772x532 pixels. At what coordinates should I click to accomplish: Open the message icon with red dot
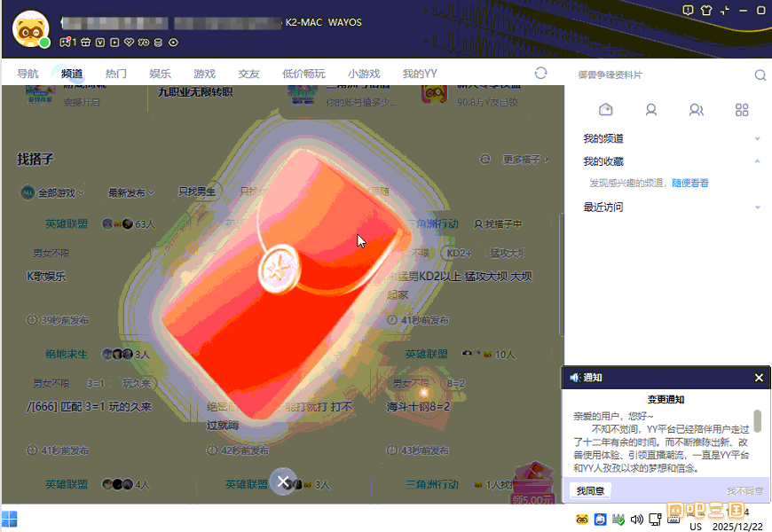point(66,43)
